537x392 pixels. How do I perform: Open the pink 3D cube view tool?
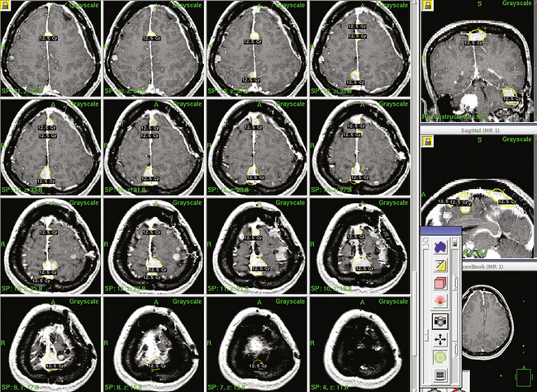pyautogui.click(x=440, y=285)
